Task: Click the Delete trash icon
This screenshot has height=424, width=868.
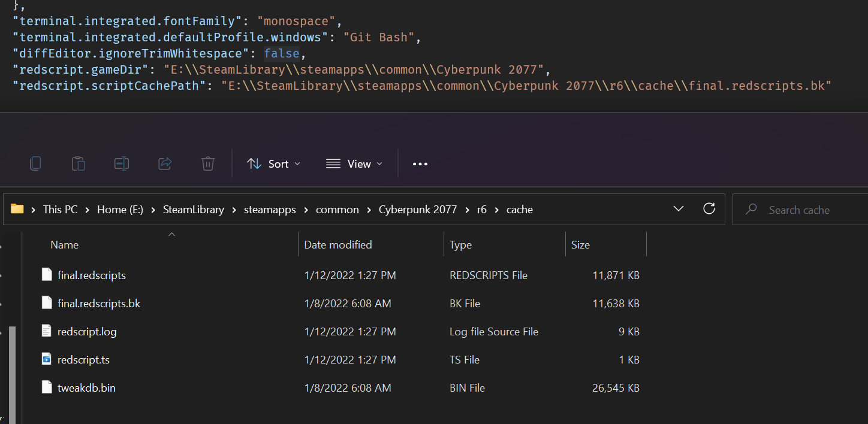Action: [x=208, y=163]
